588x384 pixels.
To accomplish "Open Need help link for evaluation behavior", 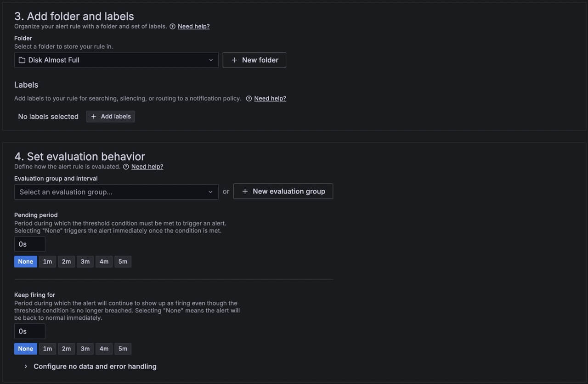I will click(147, 167).
